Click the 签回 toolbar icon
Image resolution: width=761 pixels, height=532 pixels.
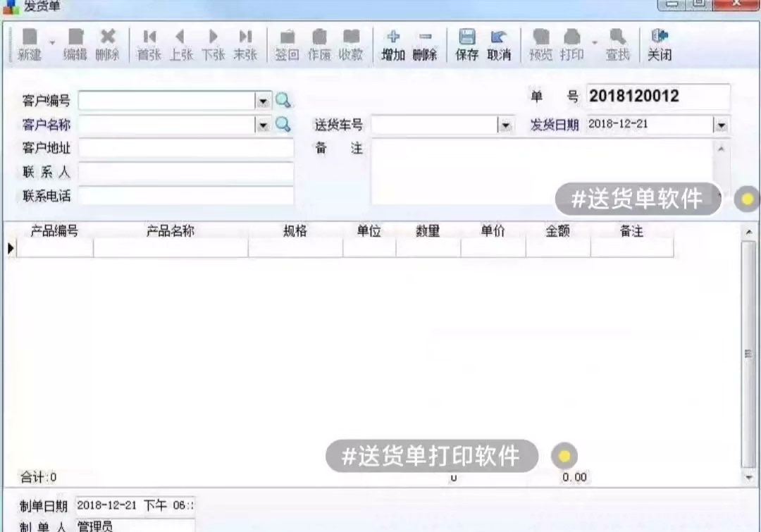287,44
